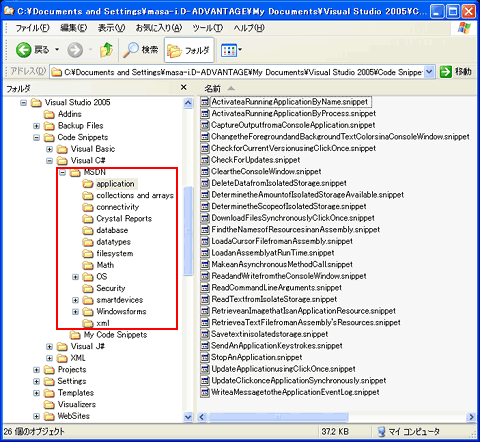Screen dimensions: 480x442
Task: Select the Security folder in tree
Action: (111, 288)
